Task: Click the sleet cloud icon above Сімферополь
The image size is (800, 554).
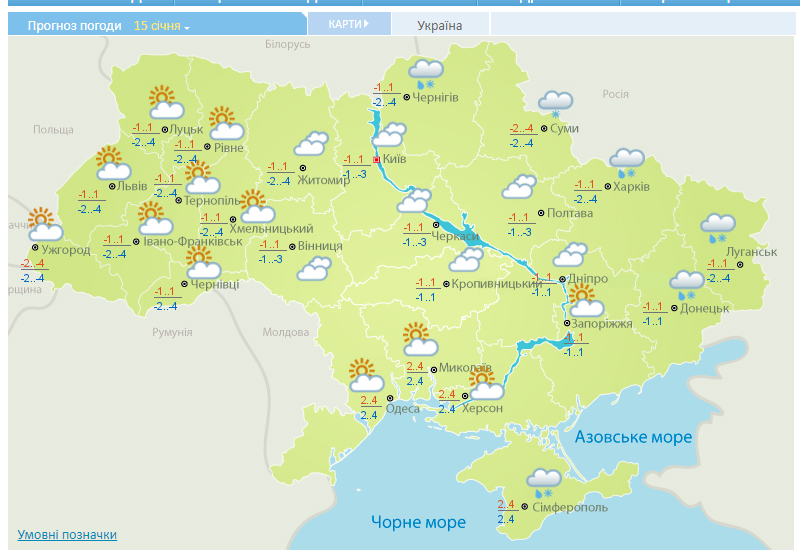Action: pos(544,484)
